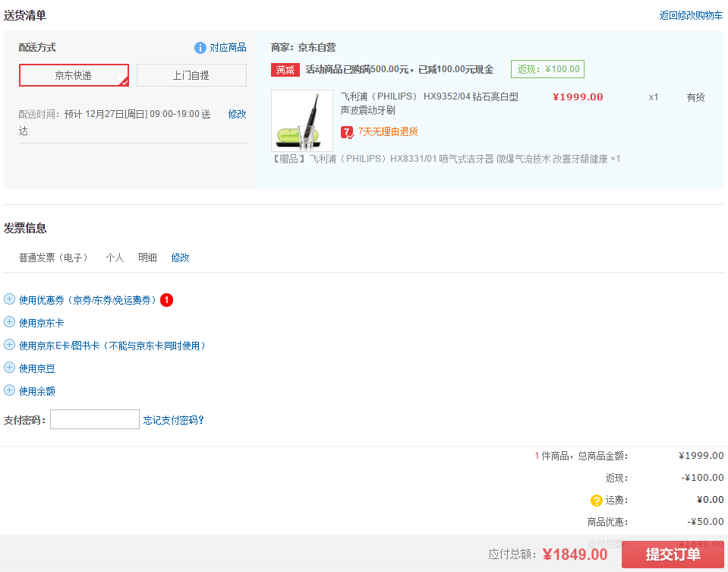This screenshot has height=572, width=728.
Task: Click the 满减 promotion tag
Action: (285, 70)
